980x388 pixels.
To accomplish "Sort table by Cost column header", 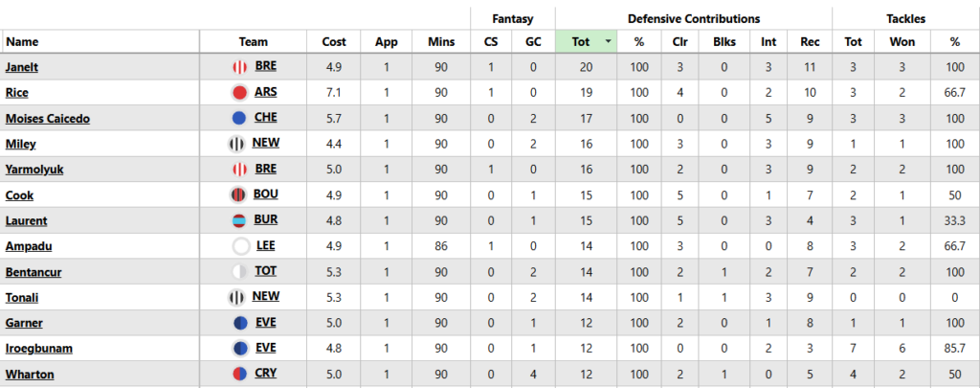I will tap(334, 42).
